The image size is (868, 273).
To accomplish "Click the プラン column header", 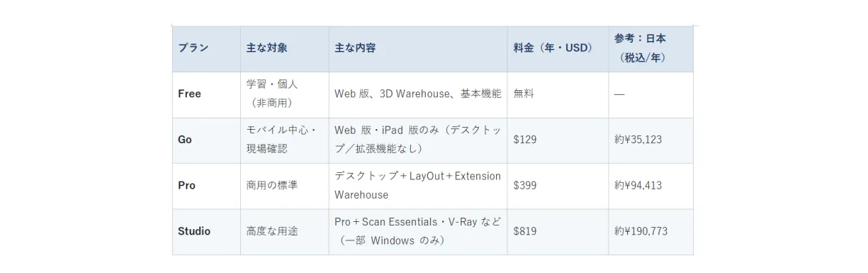I will point(206,49).
